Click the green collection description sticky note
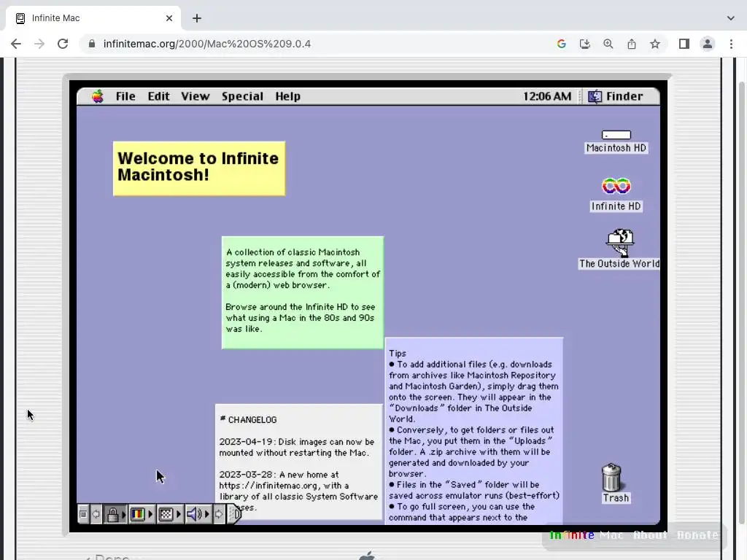This screenshot has width=747, height=560. pyautogui.click(x=303, y=292)
